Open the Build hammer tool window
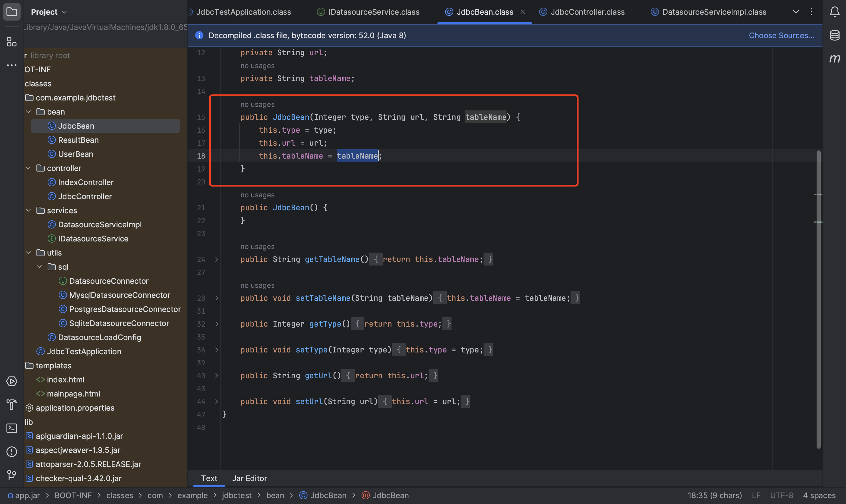Screen dimensions: 846x504 [11, 405]
